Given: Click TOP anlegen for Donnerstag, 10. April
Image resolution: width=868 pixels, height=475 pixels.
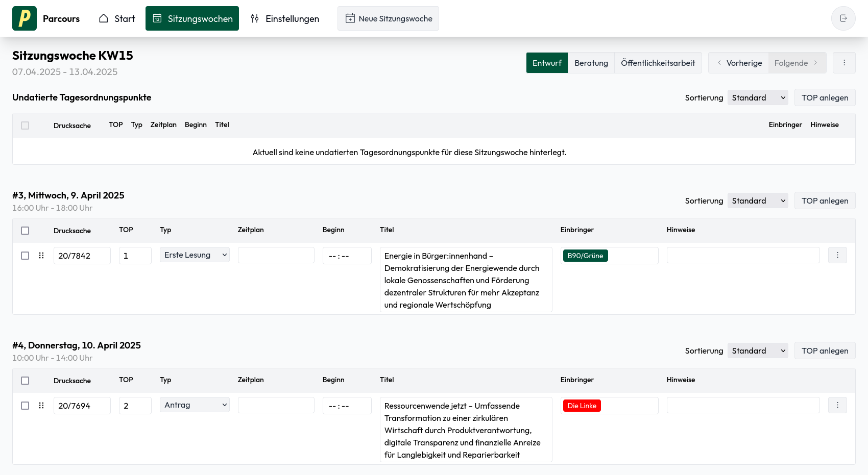Looking at the screenshot, I should (825, 351).
